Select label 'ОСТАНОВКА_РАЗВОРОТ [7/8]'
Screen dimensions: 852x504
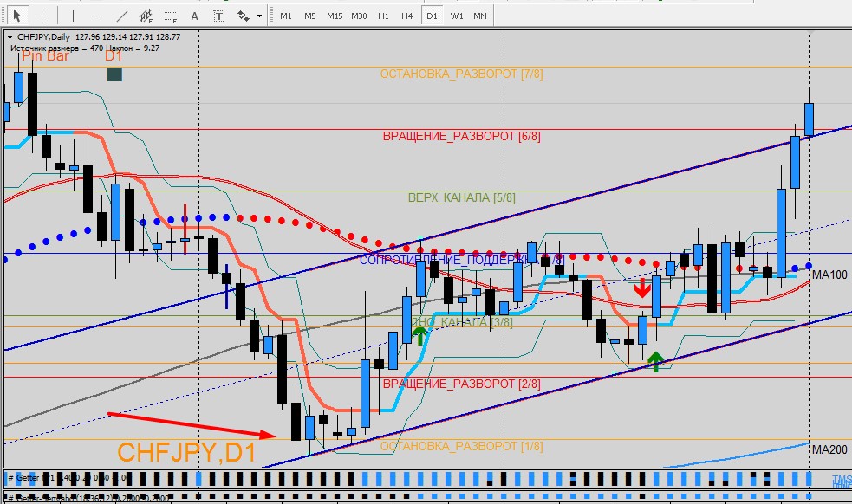pos(461,74)
